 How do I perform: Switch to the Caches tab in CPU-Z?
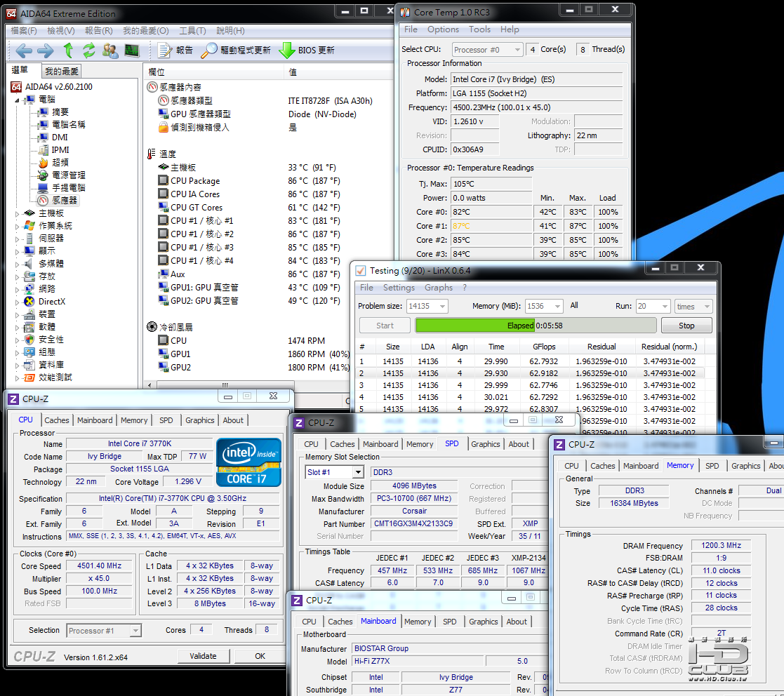tap(57, 420)
